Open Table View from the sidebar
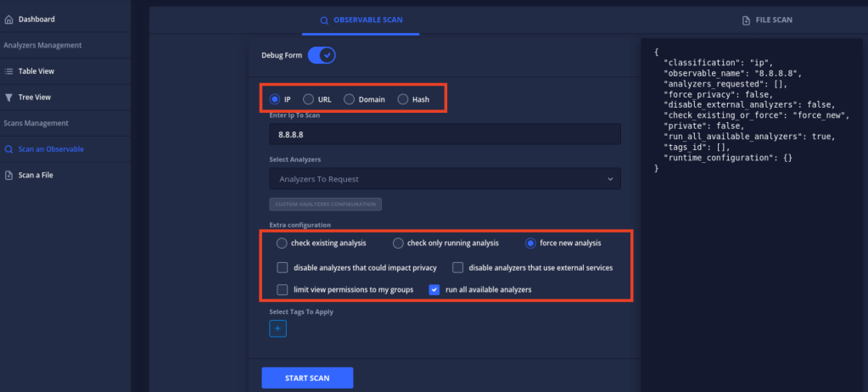 click(36, 71)
